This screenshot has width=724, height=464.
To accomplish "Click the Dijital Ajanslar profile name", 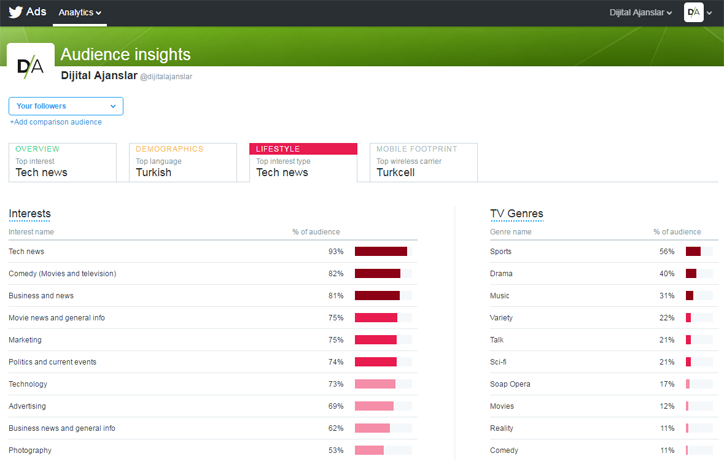I will [99, 76].
